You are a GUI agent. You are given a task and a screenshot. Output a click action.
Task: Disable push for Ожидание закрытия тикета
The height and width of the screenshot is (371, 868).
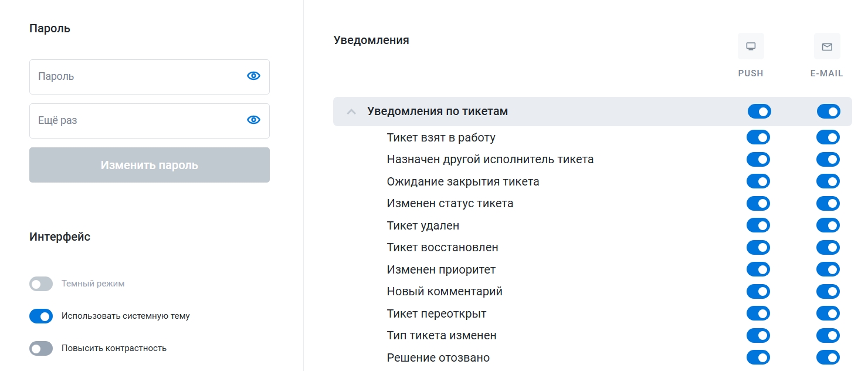click(758, 181)
